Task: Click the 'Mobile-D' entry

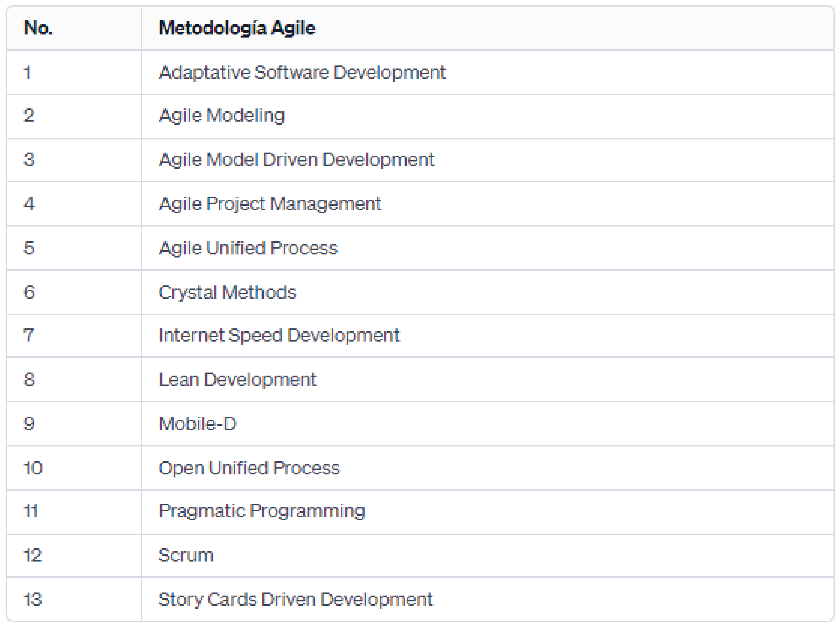Action: coord(198,424)
